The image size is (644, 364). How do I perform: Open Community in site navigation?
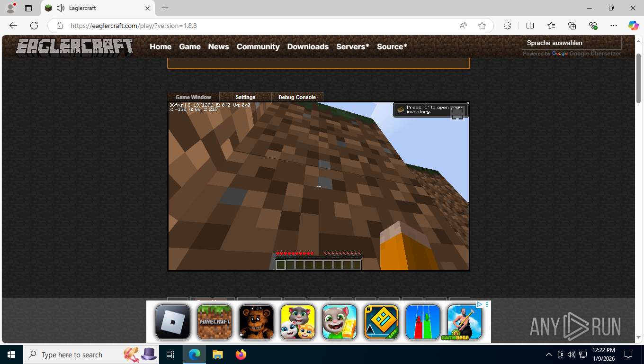tap(258, 46)
